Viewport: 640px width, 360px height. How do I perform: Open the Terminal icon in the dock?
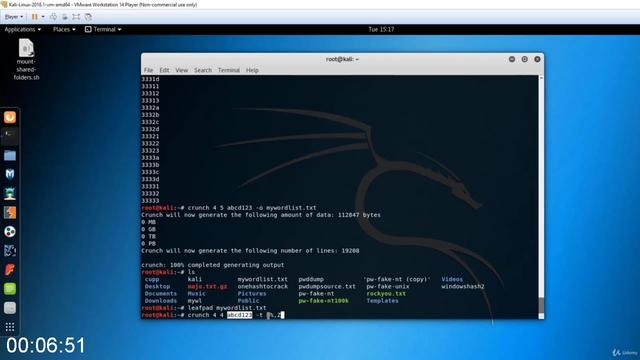[10, 136]
